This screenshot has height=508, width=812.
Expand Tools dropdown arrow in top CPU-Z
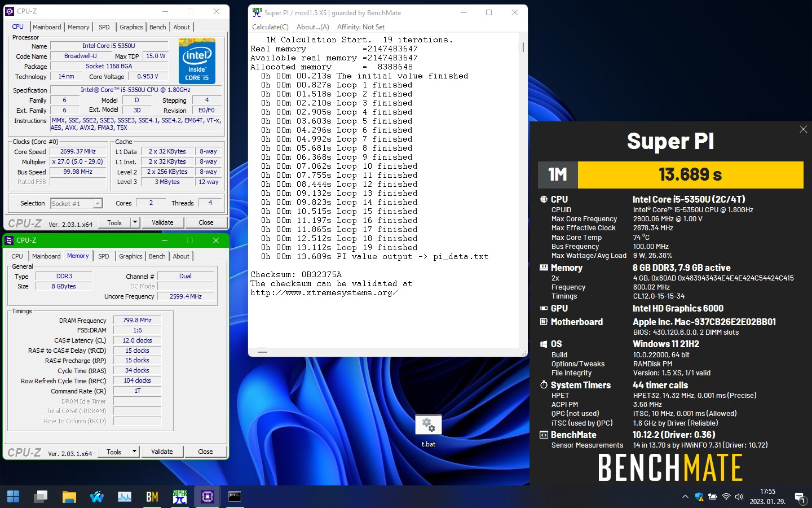[x=135, y=223]
